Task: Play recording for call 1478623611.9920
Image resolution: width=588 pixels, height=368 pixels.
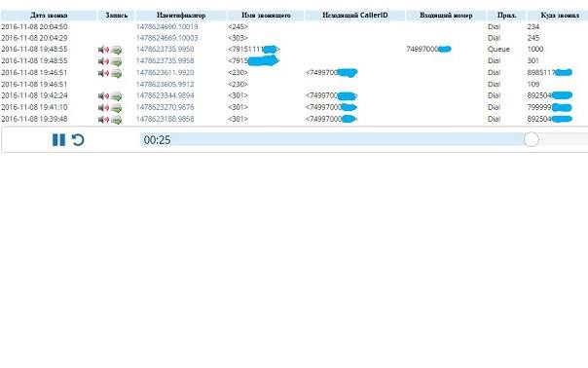Action: tap(103, 73)
